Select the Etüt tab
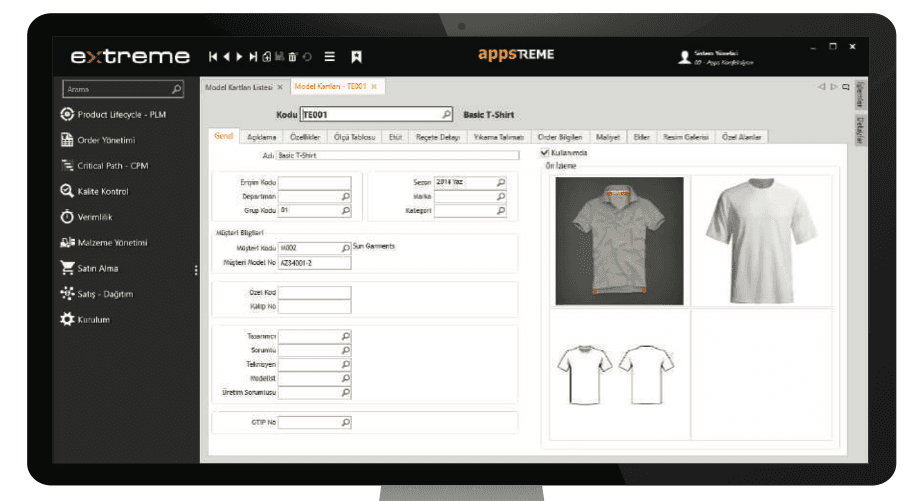 (x=395, y=137)
